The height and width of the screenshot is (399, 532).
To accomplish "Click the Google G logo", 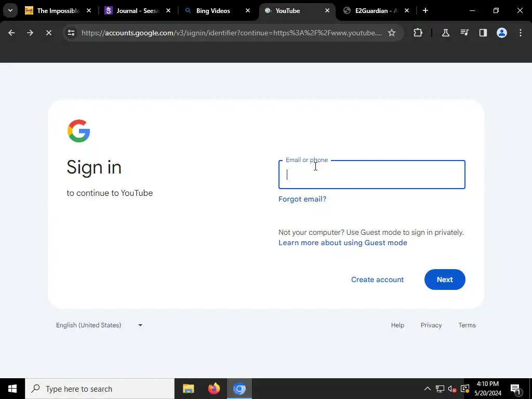I will tap(79, 130).
